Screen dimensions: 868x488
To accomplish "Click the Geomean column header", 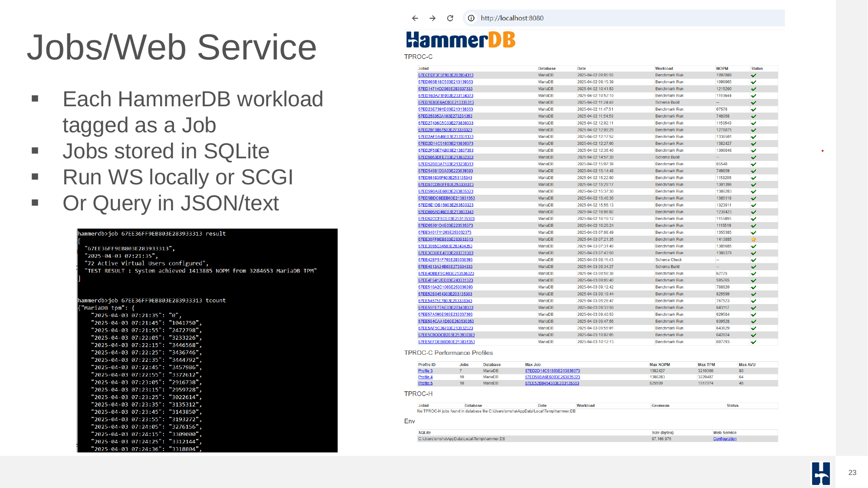I will [660, 406].
